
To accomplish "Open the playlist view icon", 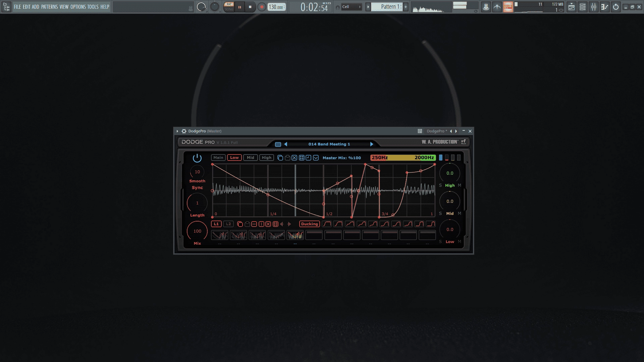I will coord(572,7).
